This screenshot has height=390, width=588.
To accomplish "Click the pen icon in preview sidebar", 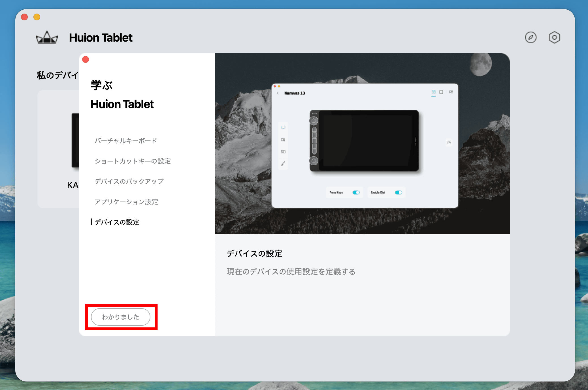I will point(283,164).
